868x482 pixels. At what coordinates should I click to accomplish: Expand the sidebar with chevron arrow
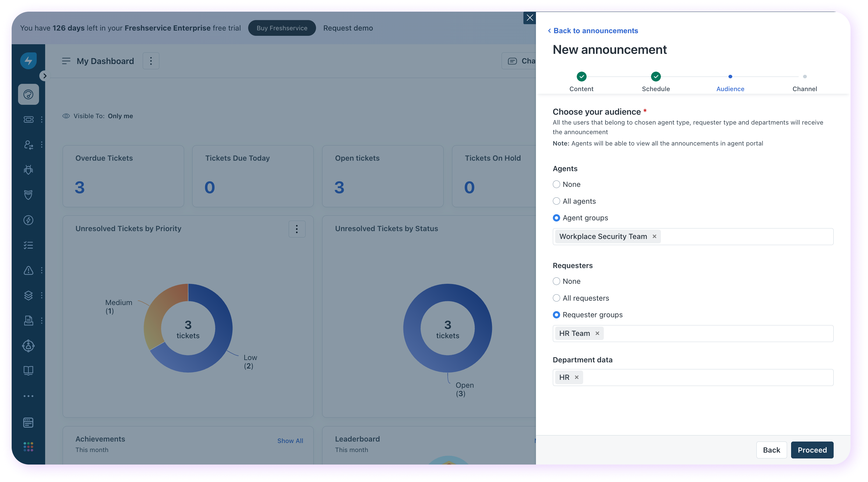point(45,76)
